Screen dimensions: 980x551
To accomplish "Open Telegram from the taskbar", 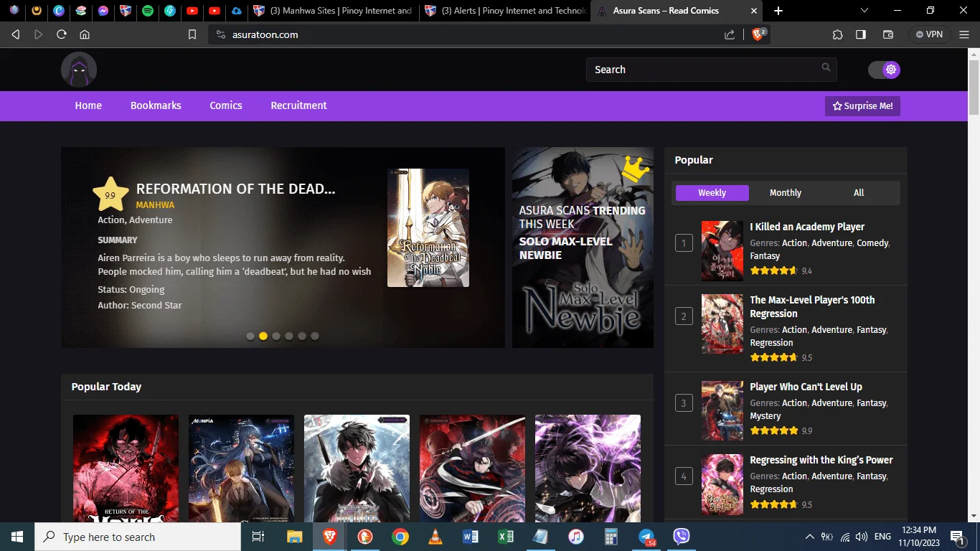I will click(x=647, y=537).
